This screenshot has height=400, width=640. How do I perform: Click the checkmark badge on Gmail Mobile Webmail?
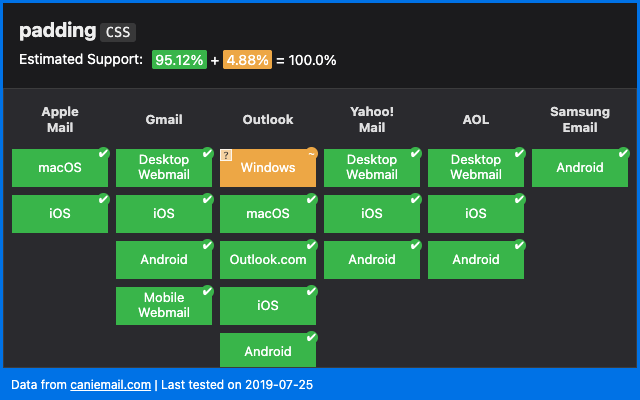point(207,291)
